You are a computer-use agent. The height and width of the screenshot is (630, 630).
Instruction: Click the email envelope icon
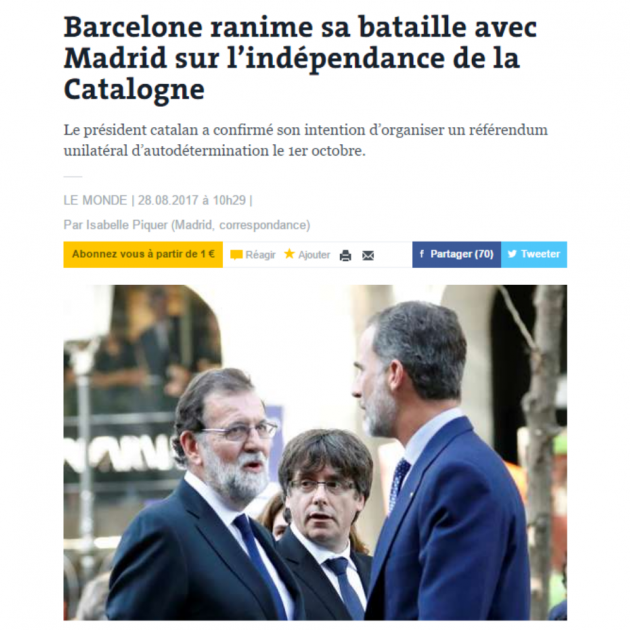(368, 256)
